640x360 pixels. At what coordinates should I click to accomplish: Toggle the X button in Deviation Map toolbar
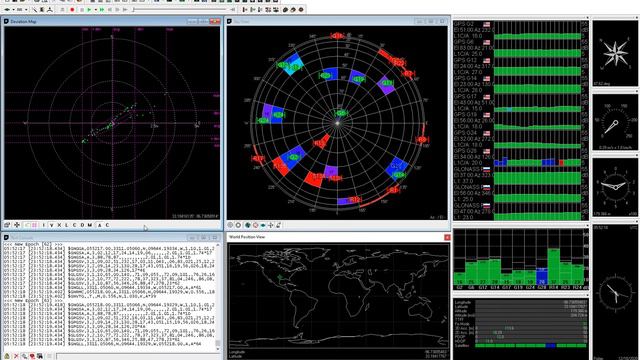pos(59,225)
